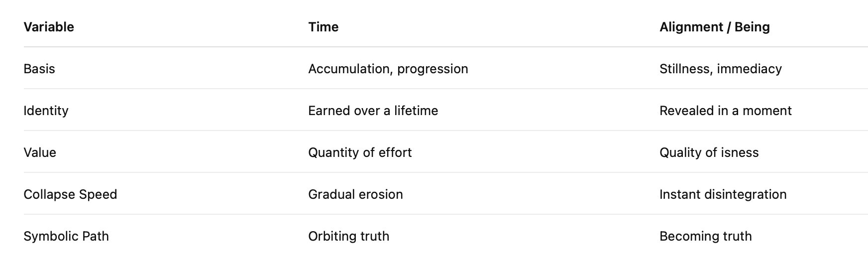Select the Orbiting truth cell
The image size is (868, 273).
click(348, 236)
